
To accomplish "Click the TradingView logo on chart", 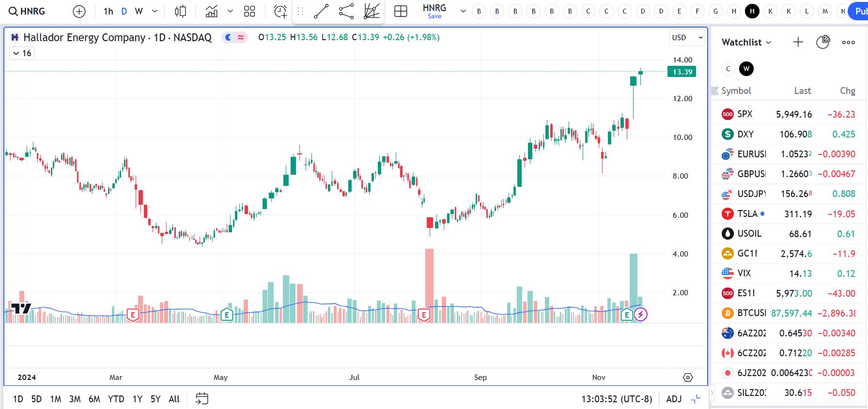I will pos(21,308).
